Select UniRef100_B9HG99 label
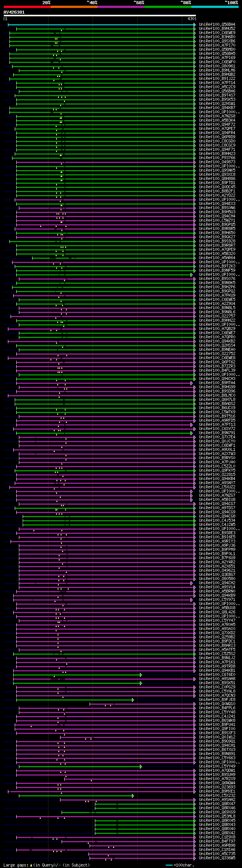 click(217, 387)
